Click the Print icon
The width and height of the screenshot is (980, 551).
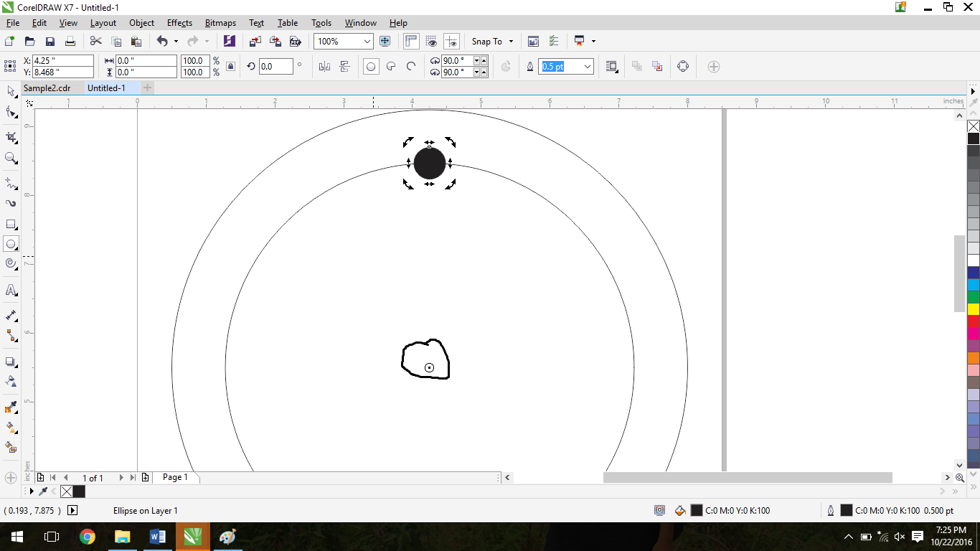[70, 42]
